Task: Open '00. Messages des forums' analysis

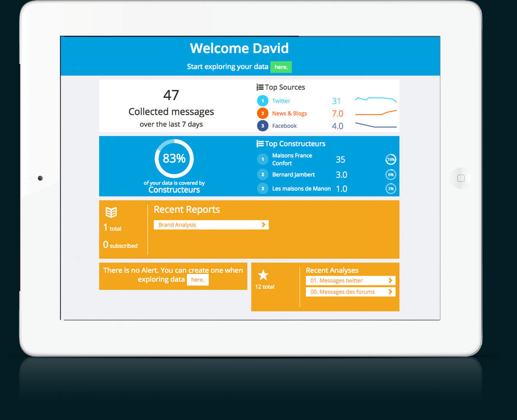Action: (x=350, y=292)
